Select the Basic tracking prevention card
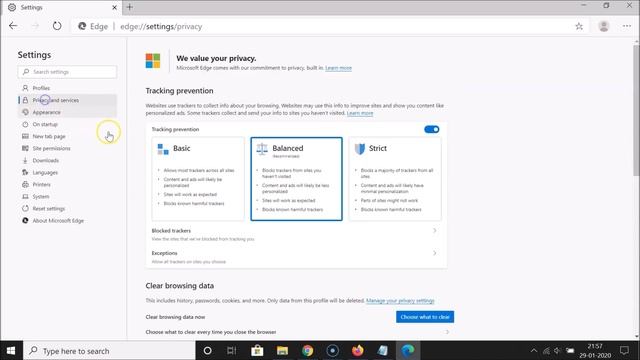This screenshot has width=640, height=360. 198,179
